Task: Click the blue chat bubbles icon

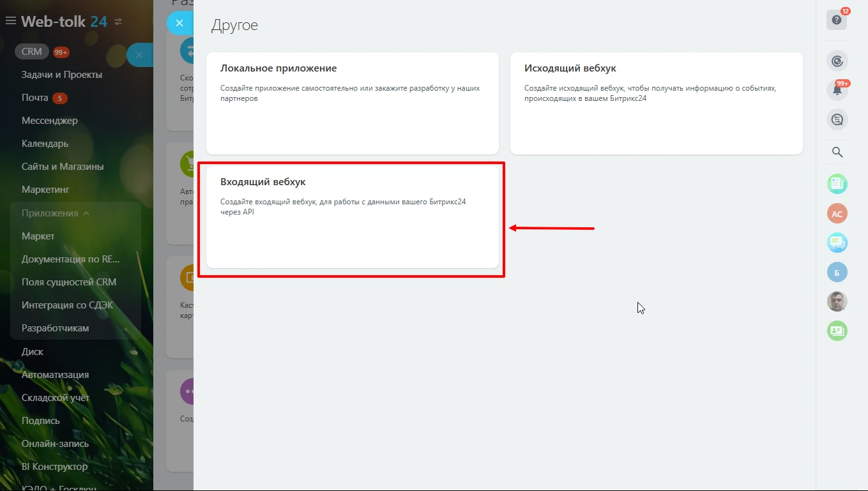Action: [837, 243]
